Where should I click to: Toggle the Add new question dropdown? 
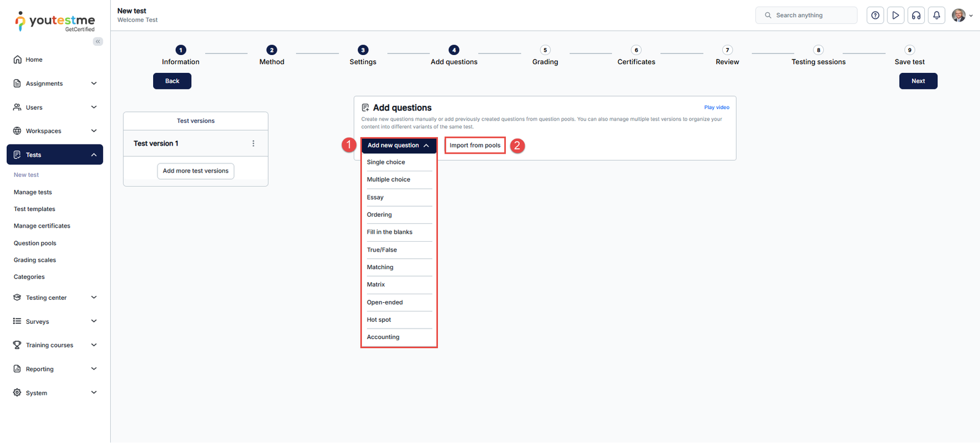(398, 146)
